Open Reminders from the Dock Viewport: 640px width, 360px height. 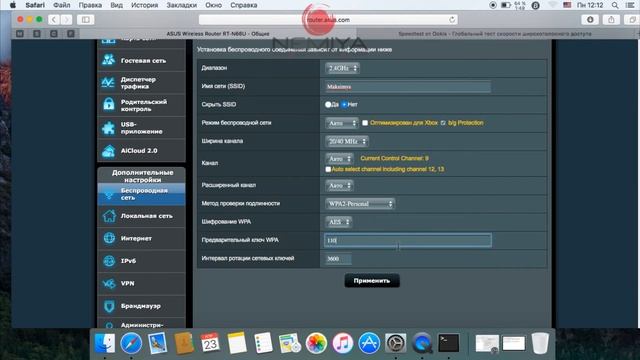coord(263,343)
